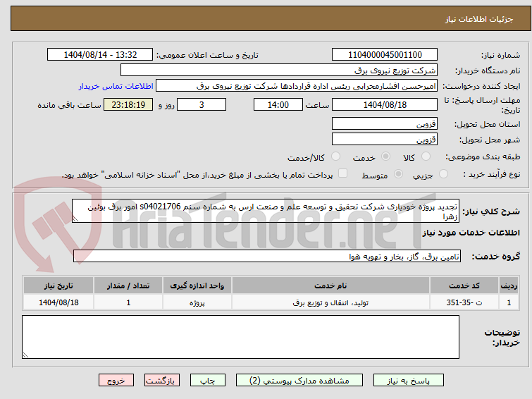
Task: Click the خروج exit button
Action: pyautogui.click(x=116, y=381)
